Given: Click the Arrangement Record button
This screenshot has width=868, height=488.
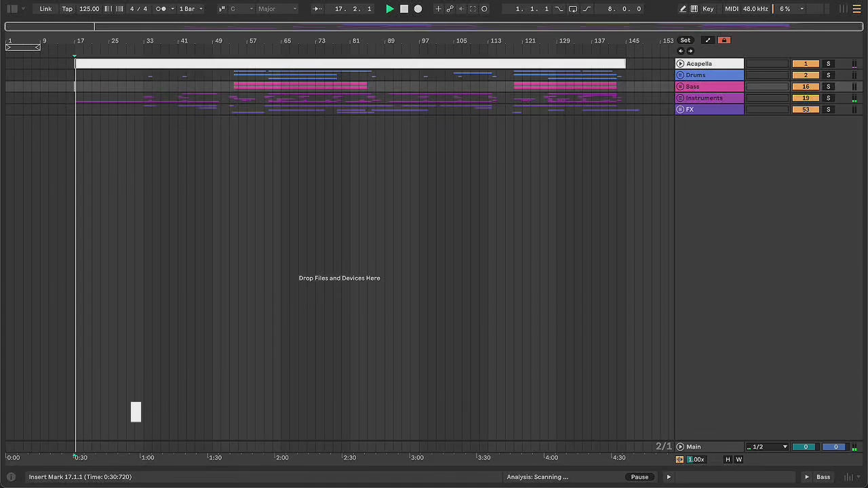Looking at the screenshot, I should point(418,9).
